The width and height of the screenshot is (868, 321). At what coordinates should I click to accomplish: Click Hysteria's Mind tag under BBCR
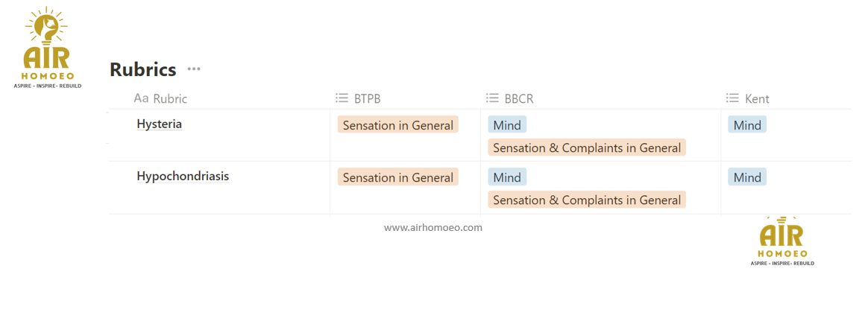[507, 125]
